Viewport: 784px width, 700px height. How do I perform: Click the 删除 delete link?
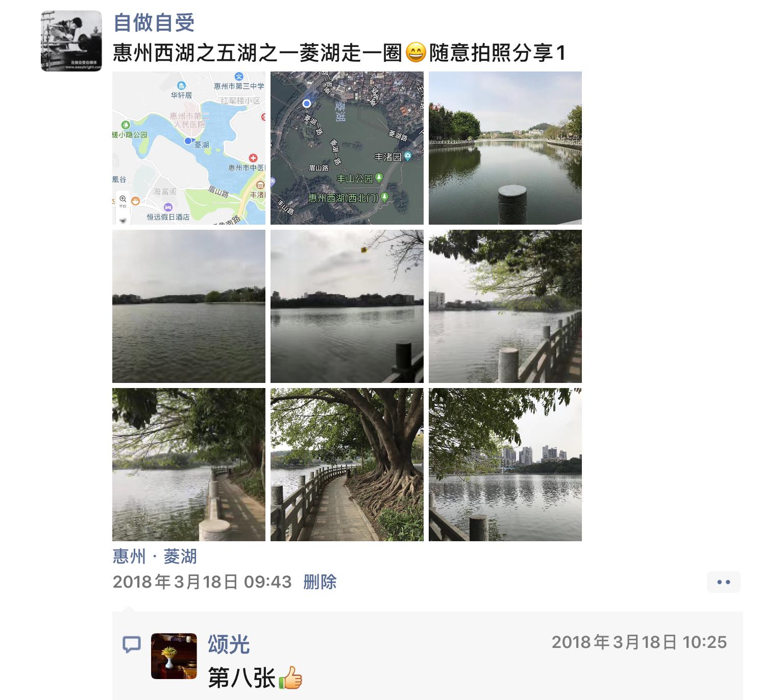pos(320,582)
